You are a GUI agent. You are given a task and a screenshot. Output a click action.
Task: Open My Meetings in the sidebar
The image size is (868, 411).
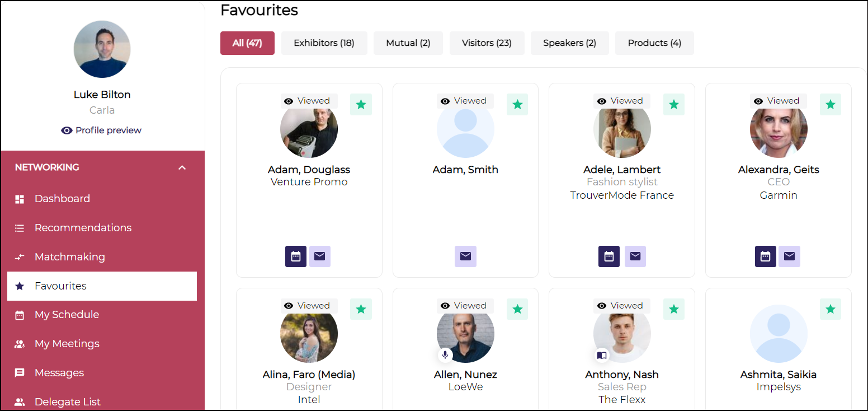point(67,344)
